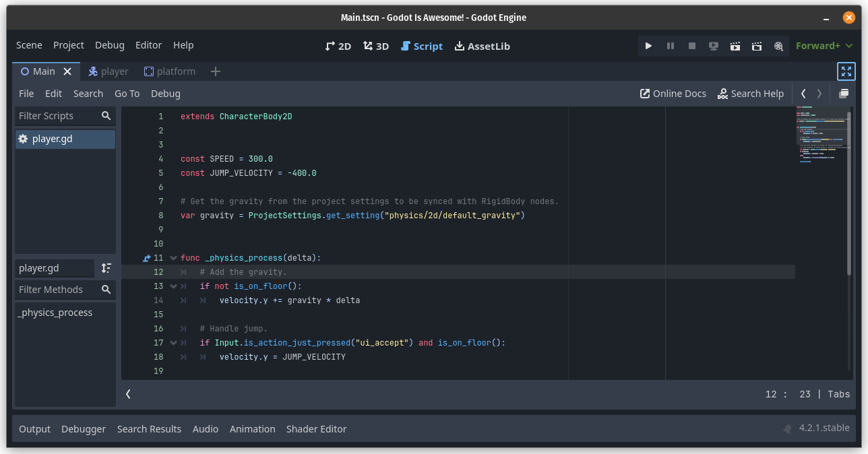
Task: Open the Project menu
Action: click(69, 45)
